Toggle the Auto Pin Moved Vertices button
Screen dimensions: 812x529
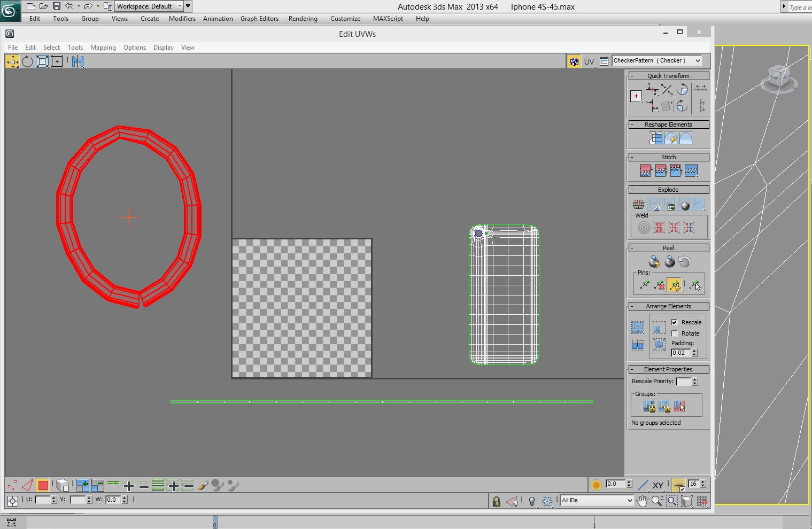675,285
